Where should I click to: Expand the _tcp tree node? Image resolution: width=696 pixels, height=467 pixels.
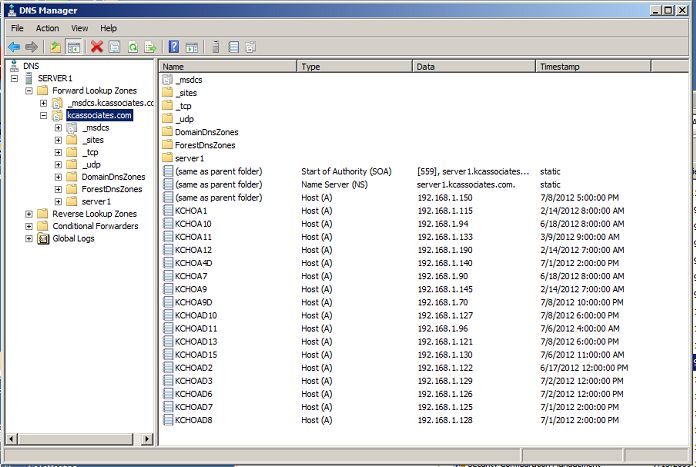click(x=58, y=152)
